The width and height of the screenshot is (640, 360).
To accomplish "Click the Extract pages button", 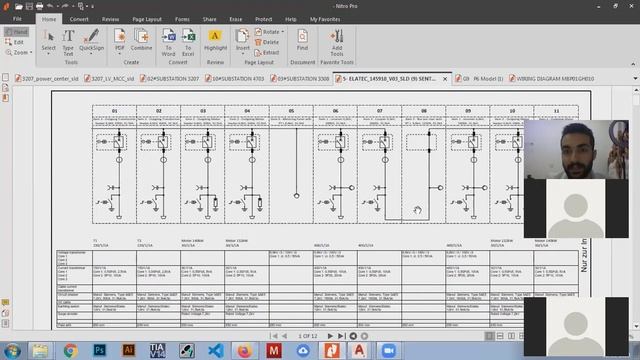I will (267, 53).
